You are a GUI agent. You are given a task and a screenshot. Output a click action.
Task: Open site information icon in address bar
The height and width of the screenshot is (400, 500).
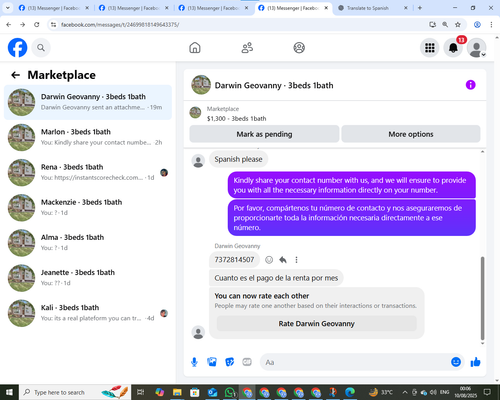click(x=53, y=25)
